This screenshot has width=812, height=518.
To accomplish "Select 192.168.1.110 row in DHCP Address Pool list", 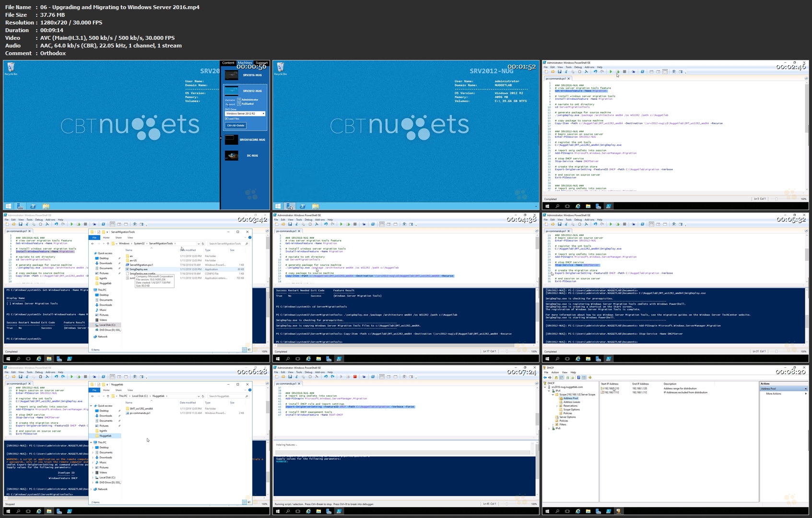I will pyautogui.click(x=611, y=388).
